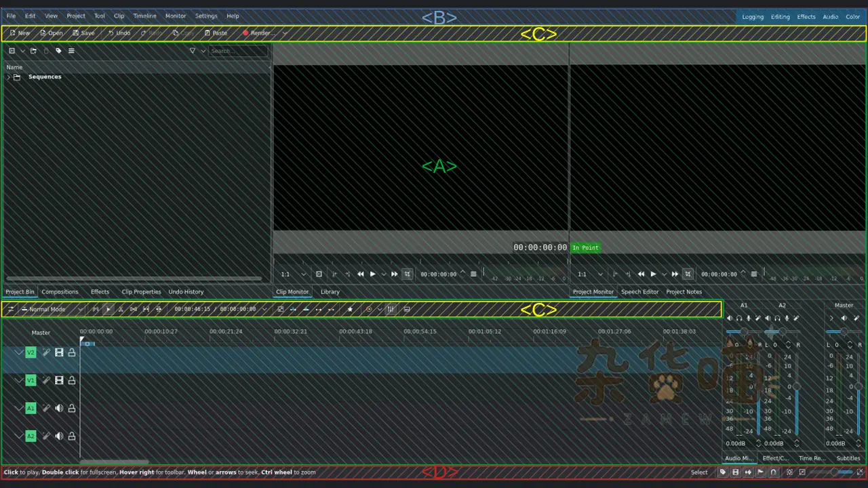Rewind in the Clip Monitor

click(361, 274)
